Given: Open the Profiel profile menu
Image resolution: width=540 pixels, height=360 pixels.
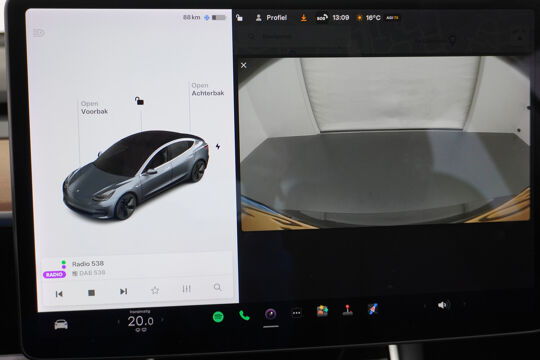Looking at the screenshot, I should click(x=271, y=18).
